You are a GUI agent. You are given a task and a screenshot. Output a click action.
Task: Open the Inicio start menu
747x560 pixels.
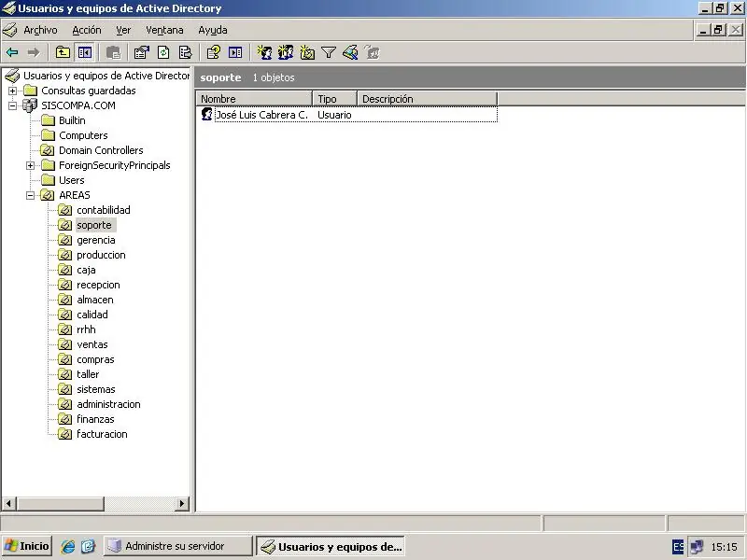coord(27,546)
